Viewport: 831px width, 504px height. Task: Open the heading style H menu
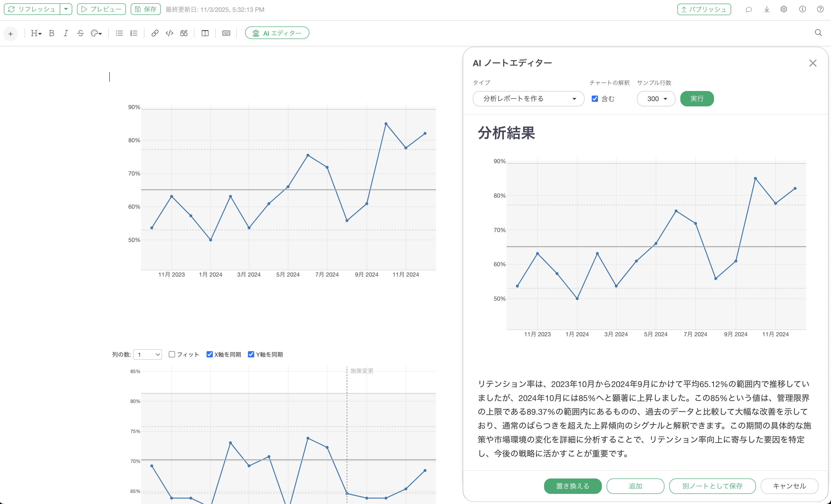point(36,33)
